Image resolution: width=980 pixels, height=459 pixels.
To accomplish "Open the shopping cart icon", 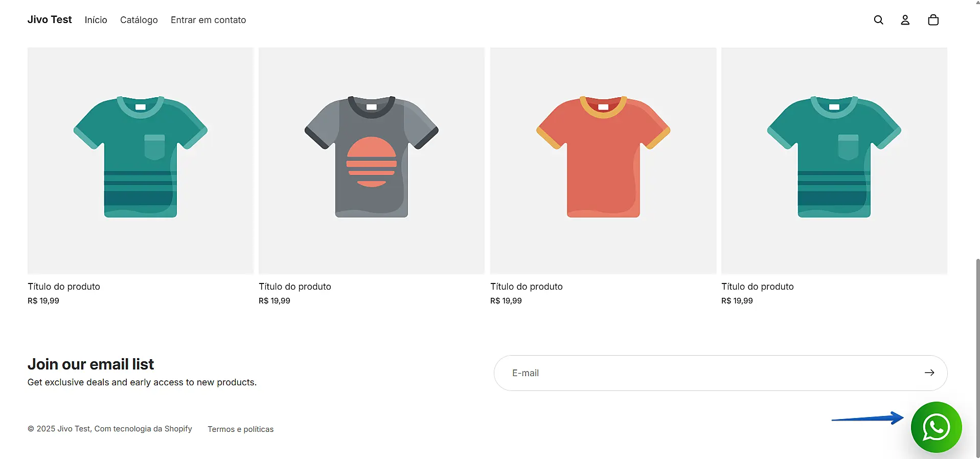I will click(933, 20).
